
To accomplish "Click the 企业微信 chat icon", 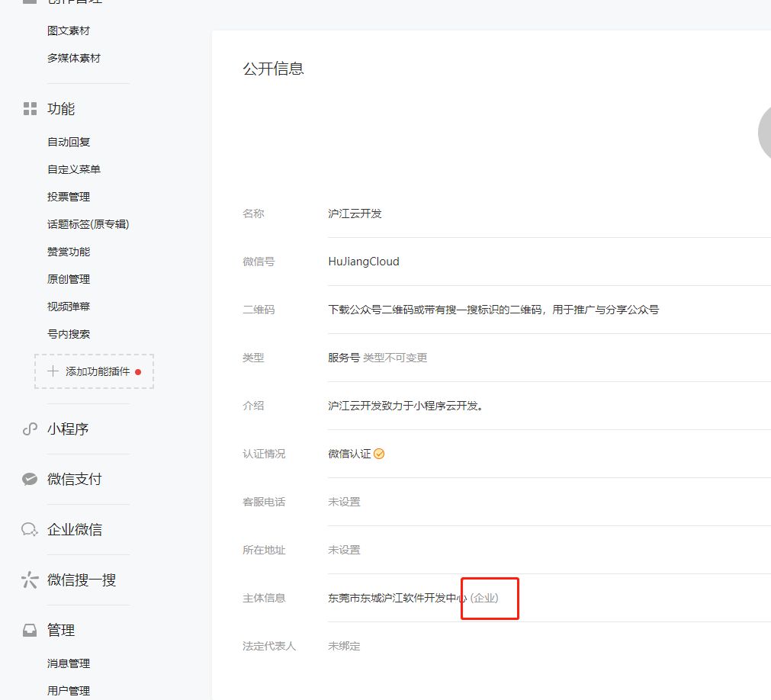I will click(30, 529).
